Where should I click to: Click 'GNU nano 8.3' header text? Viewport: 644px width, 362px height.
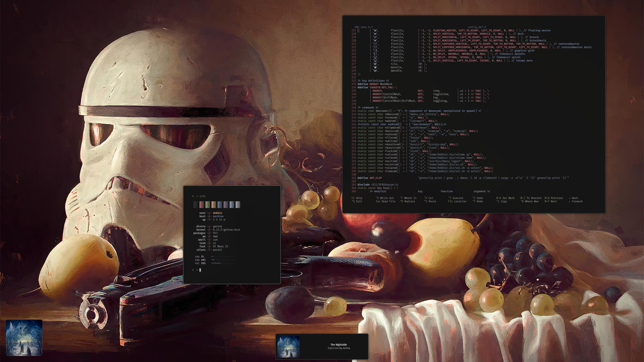(364, 27)
